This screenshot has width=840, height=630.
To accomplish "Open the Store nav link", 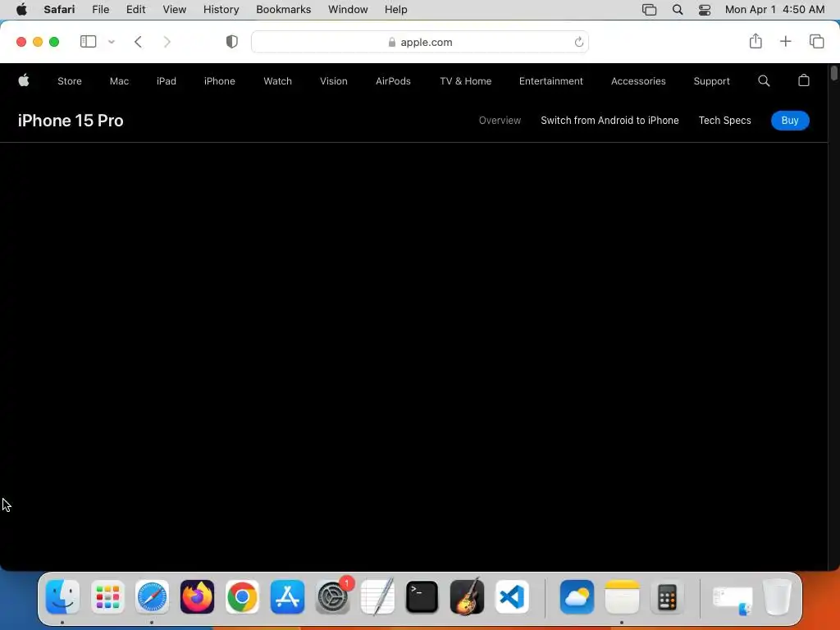I will [x=70, y=81].
